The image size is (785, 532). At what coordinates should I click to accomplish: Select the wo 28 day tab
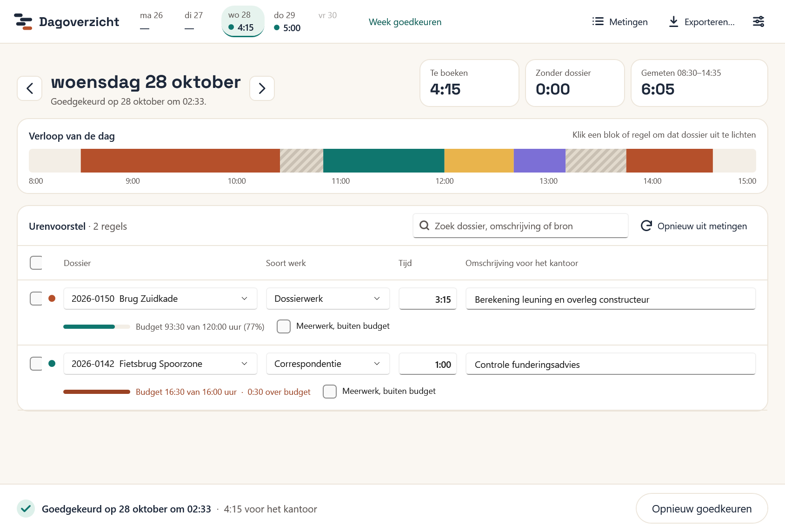(x=243, y=21)
